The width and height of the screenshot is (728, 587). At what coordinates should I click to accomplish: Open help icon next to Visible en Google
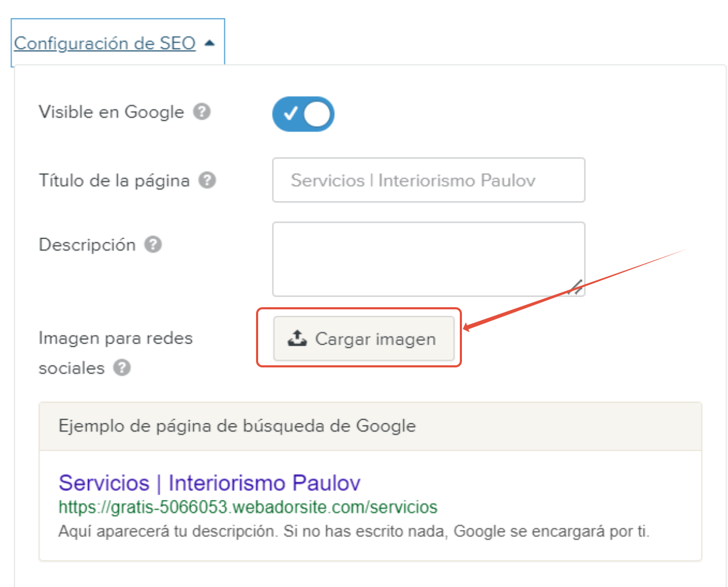pos(202,112)
